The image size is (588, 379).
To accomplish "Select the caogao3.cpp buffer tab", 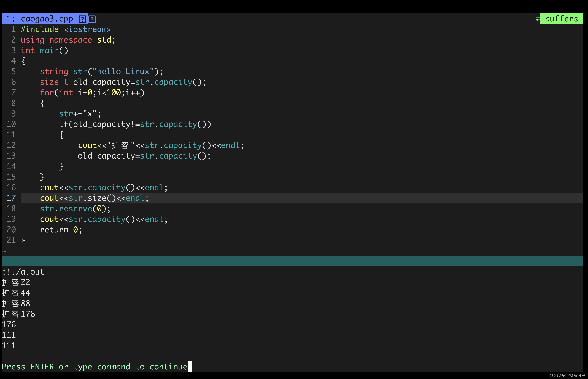I will point(44,19).
